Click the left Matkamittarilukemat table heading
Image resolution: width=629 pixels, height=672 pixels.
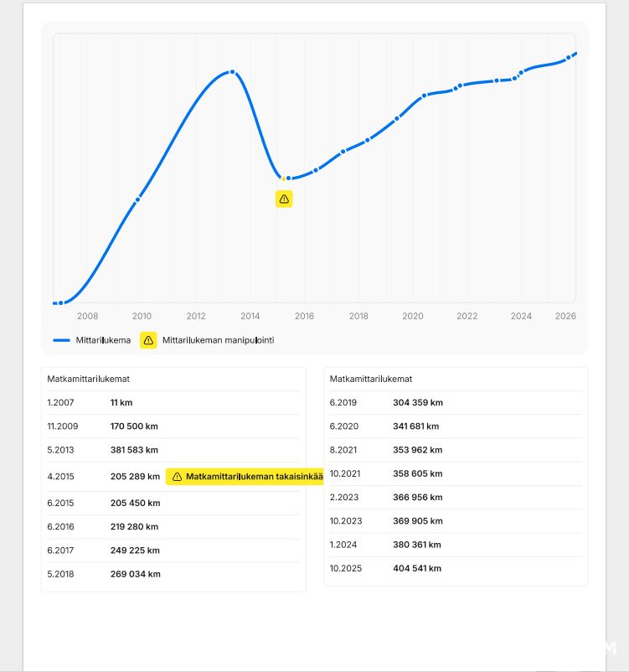point(88,379)
